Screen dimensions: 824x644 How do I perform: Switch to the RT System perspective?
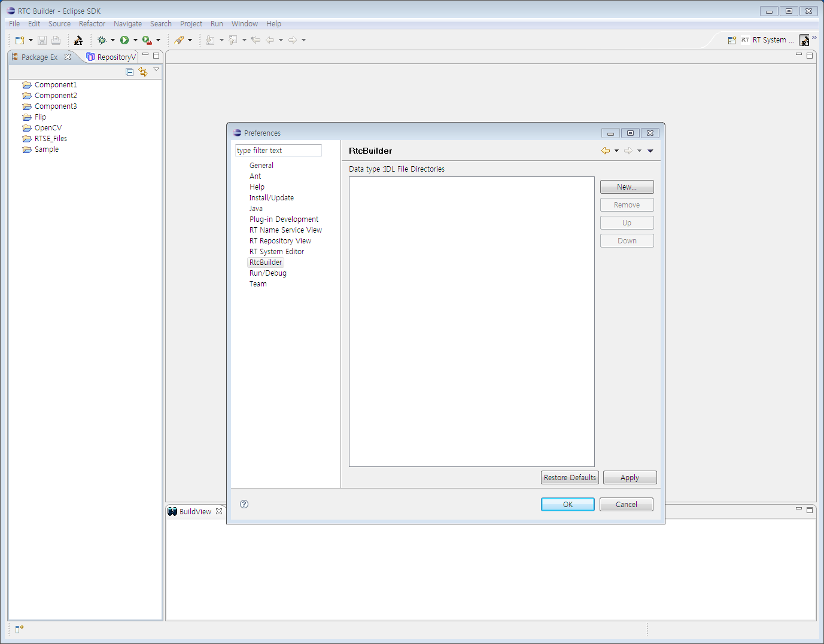[767, 40]
